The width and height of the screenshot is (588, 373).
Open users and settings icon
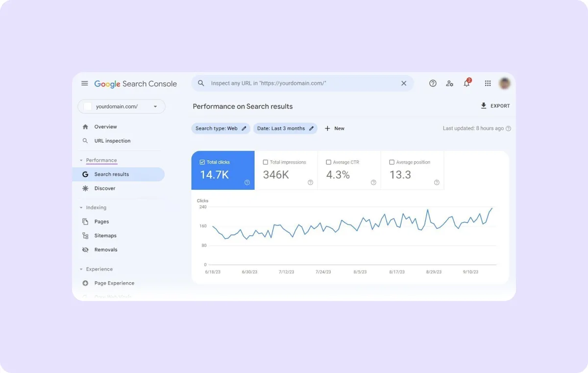(449, 83)
